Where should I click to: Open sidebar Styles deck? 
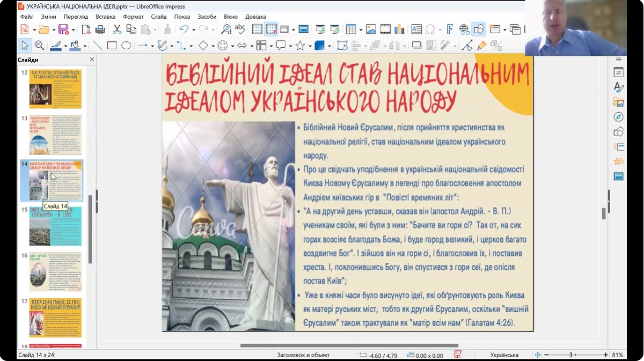click(x=618, y=87)
